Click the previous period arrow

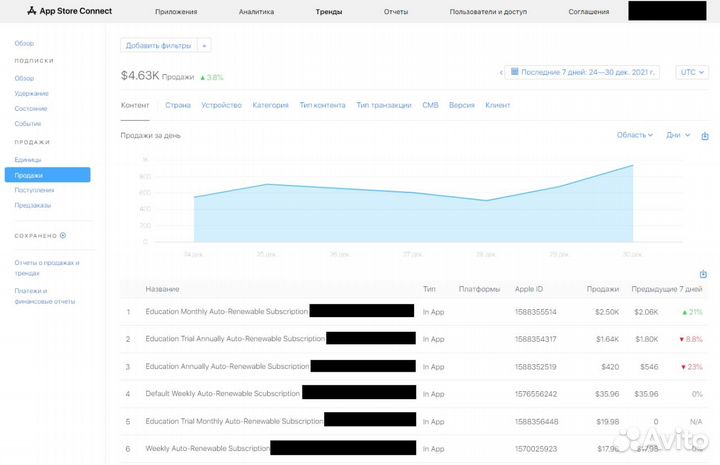click(501, 72)
